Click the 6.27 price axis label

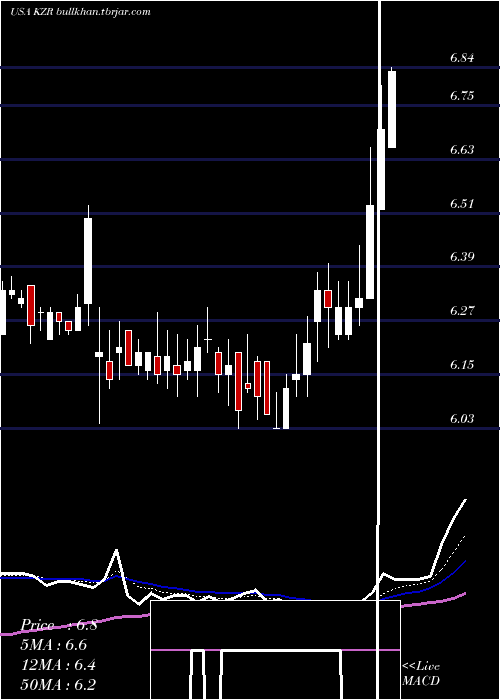[462, 311]
